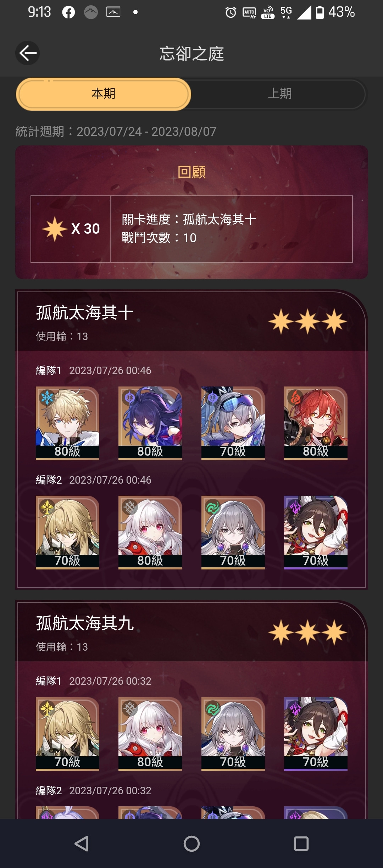383x868 pixels.
Task: Select white-haired Physical character in 其九 team 1
Action: 150,734
